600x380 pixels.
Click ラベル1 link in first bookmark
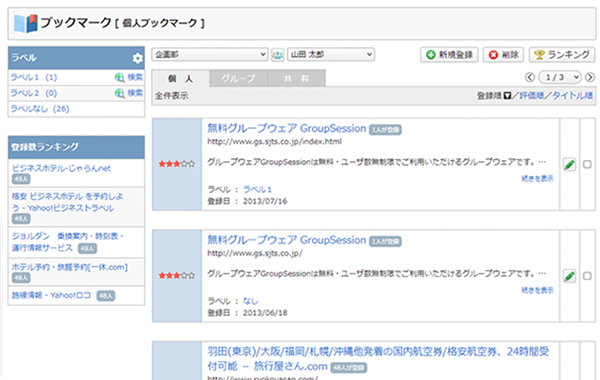[x=258, y=189]
